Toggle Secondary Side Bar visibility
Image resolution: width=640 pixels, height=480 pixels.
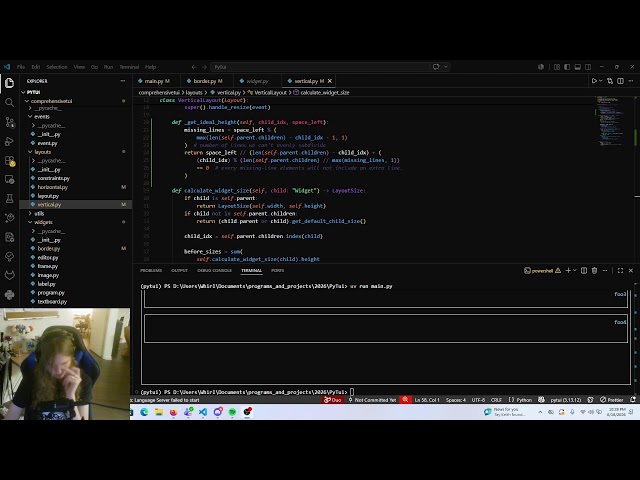[x=588, y=67]
